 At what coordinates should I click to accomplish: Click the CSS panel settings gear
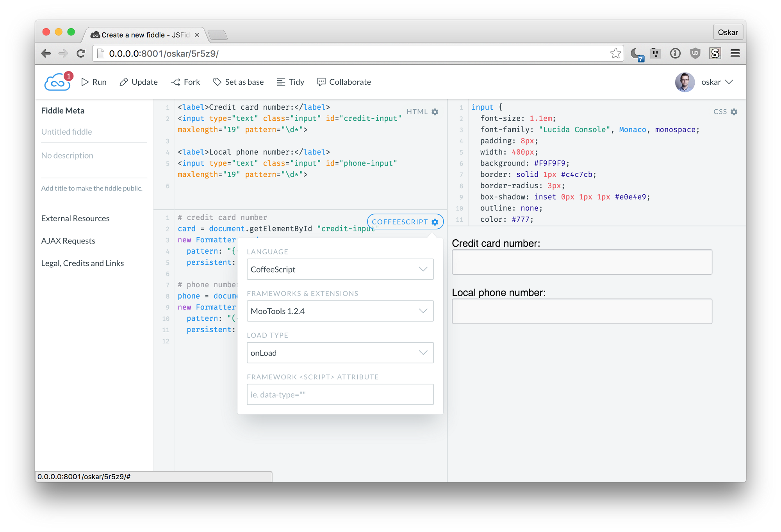734,112
